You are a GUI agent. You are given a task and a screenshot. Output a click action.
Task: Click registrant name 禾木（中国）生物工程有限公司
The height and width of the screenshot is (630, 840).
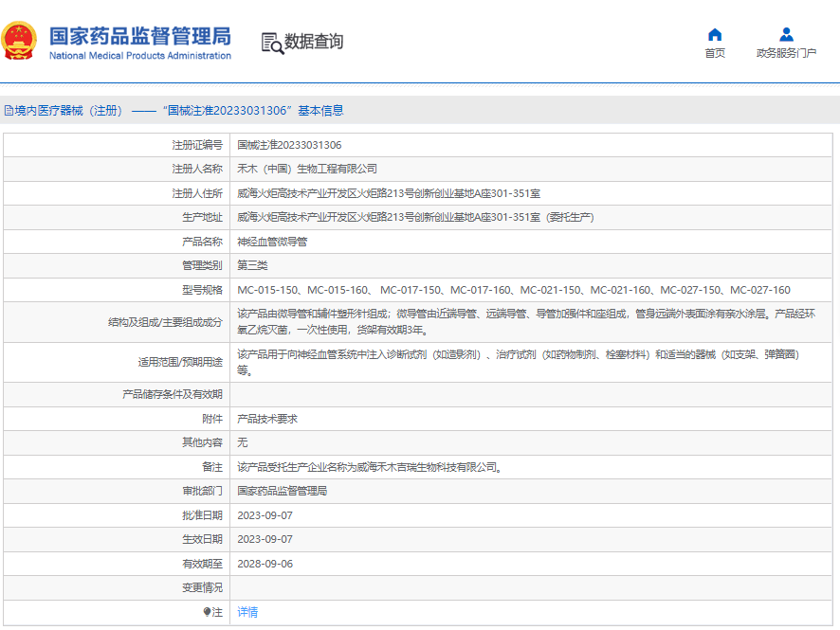tap(307, 170)
